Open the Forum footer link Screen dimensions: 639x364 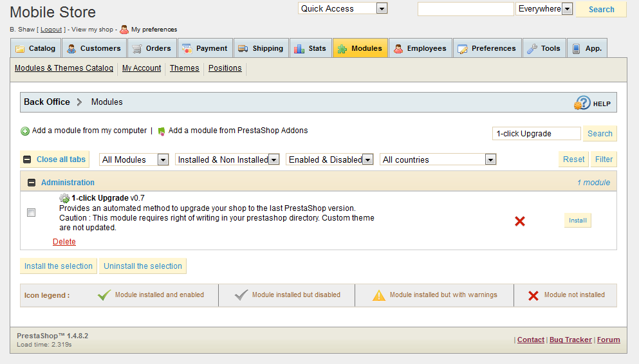click(609, 340)
